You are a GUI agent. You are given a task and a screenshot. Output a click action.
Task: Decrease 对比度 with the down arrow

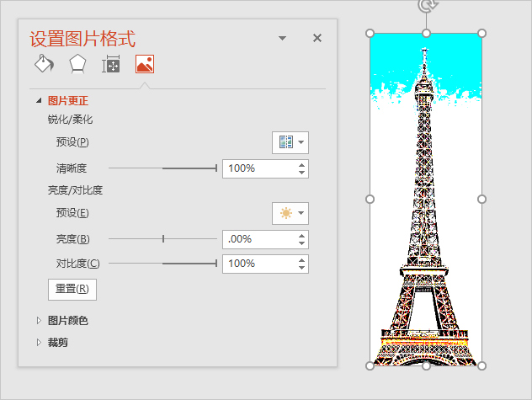click(301, 268)
